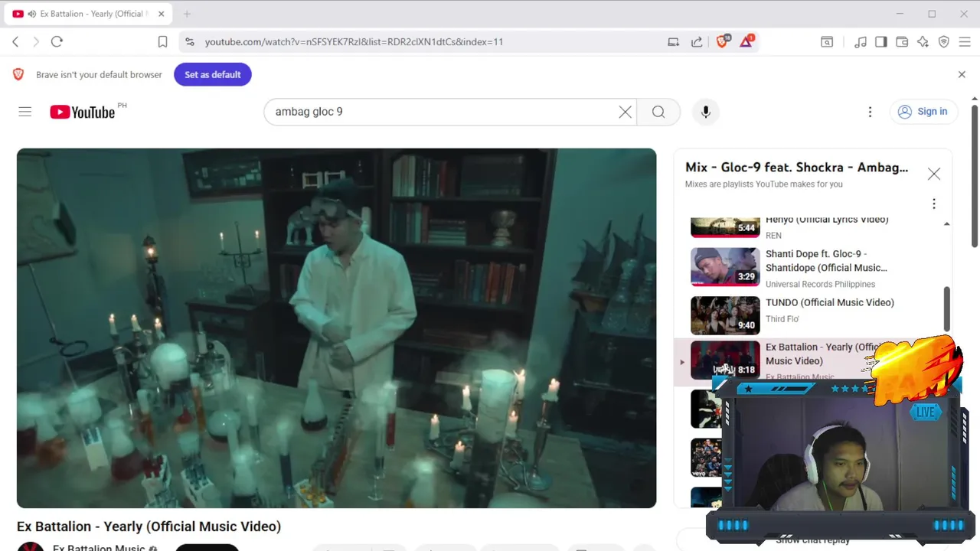Click the video player to pause
980x551 pixels.
[336, 328]
